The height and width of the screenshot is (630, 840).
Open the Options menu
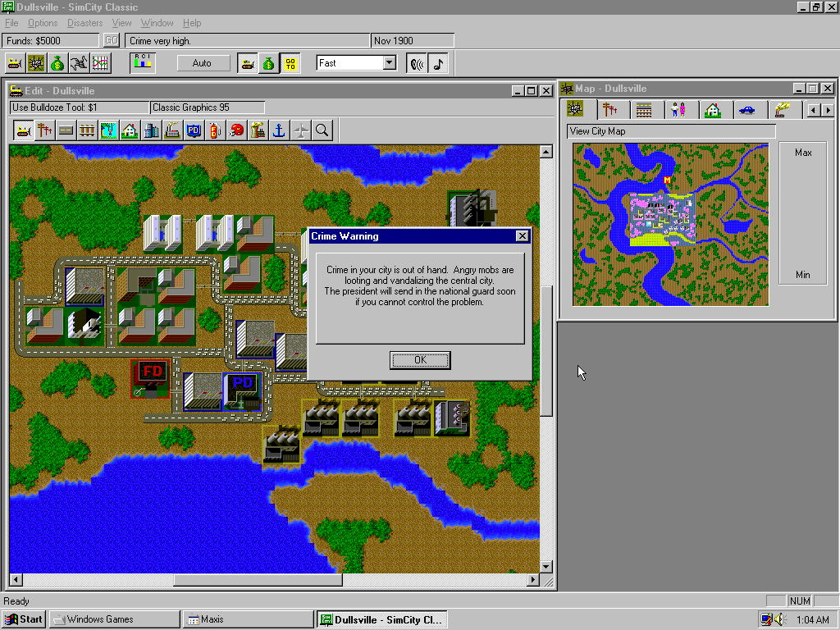[43, 23]
